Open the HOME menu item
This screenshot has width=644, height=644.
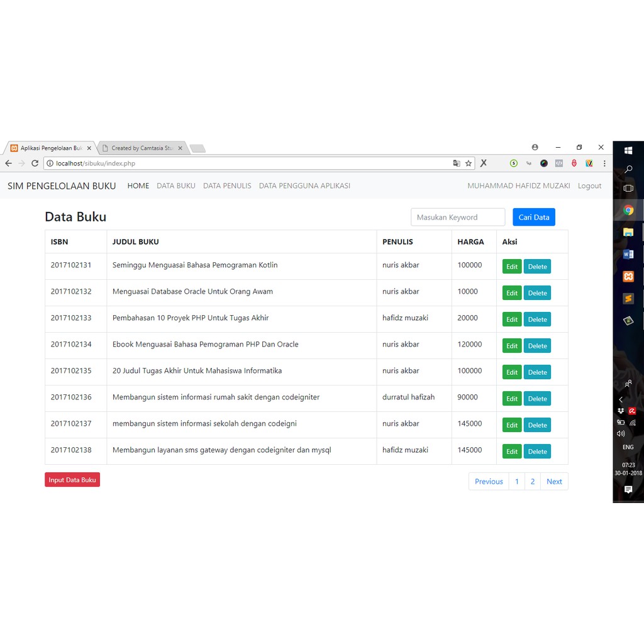click(x=138, y=186)
